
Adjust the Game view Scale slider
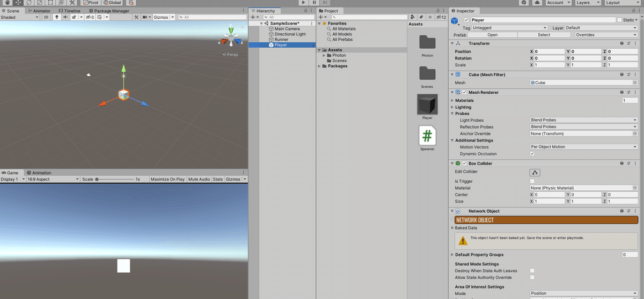113,180
